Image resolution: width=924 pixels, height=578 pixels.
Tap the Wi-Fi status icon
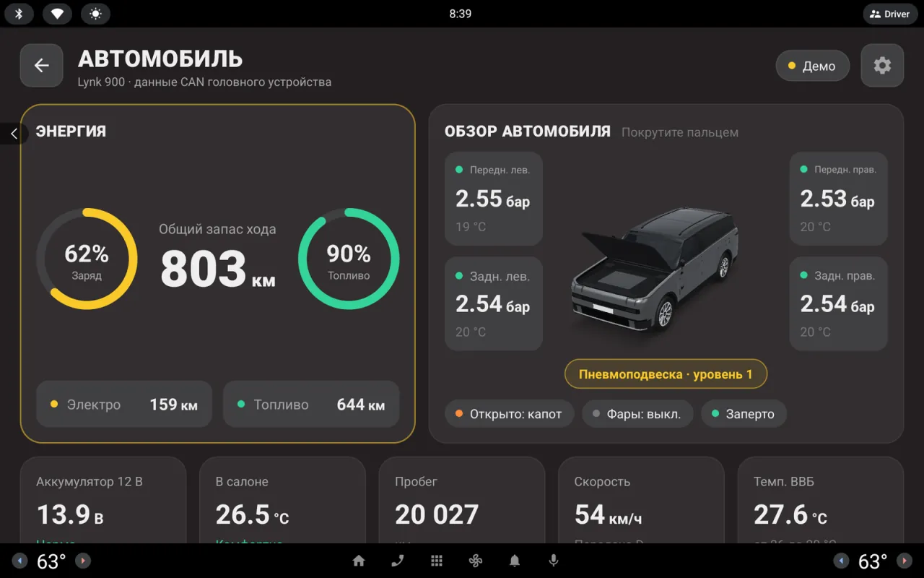(57, 14)
